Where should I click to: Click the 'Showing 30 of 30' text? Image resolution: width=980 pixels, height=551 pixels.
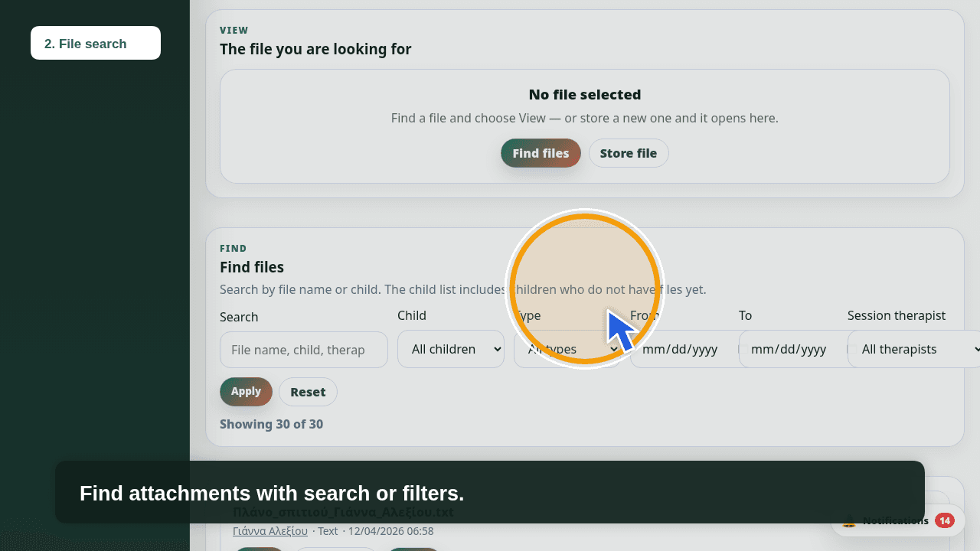click(x=272, y=424)
